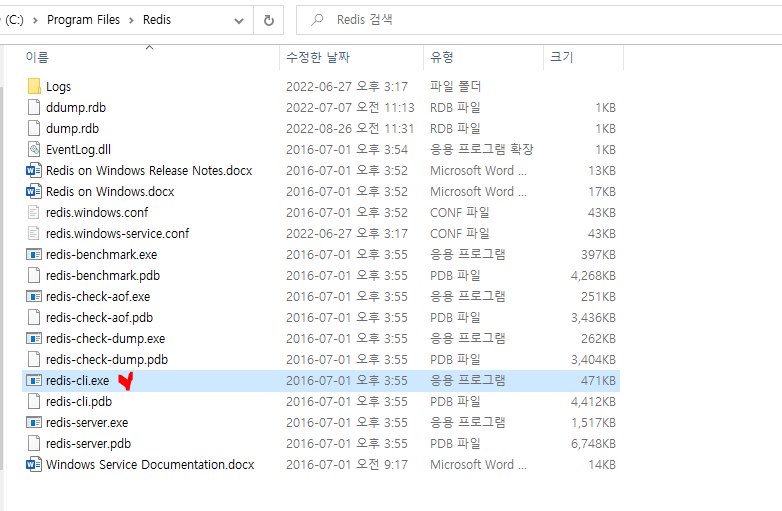This screenshot has height=511, width=782.
Task: Click date 2022-08-26 오전 11:31
Action: [x=350, y=128]
